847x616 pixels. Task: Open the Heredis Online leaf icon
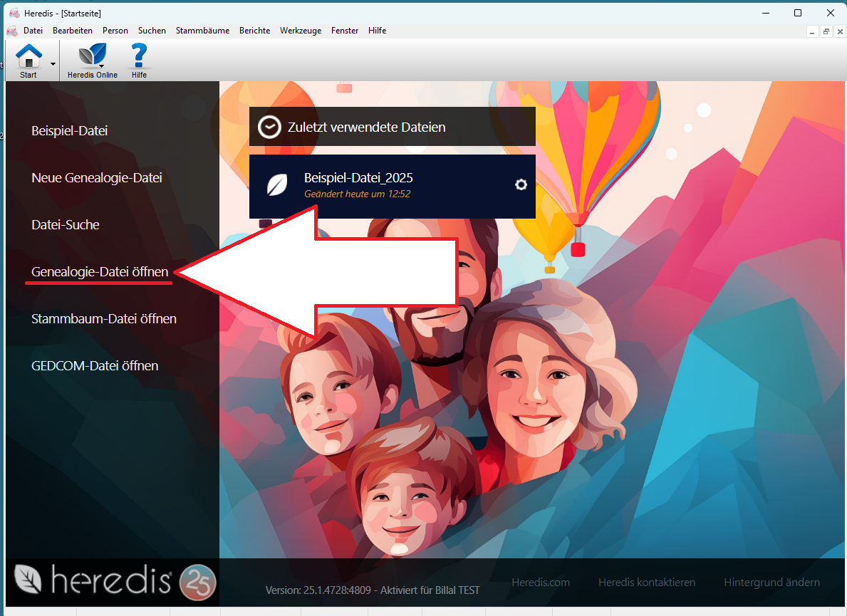click(92, 56)
